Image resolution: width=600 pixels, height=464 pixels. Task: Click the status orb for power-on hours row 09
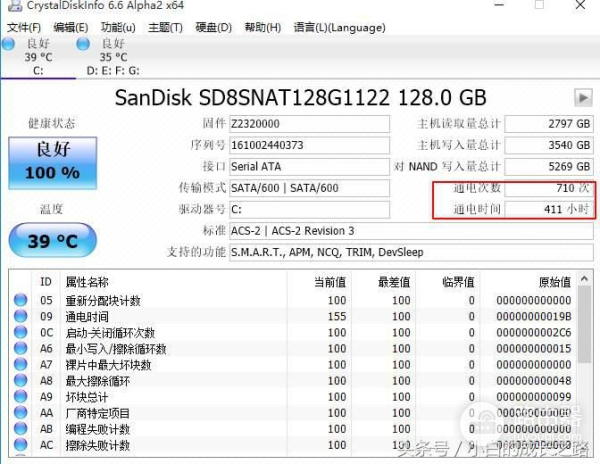pos(21,316)
